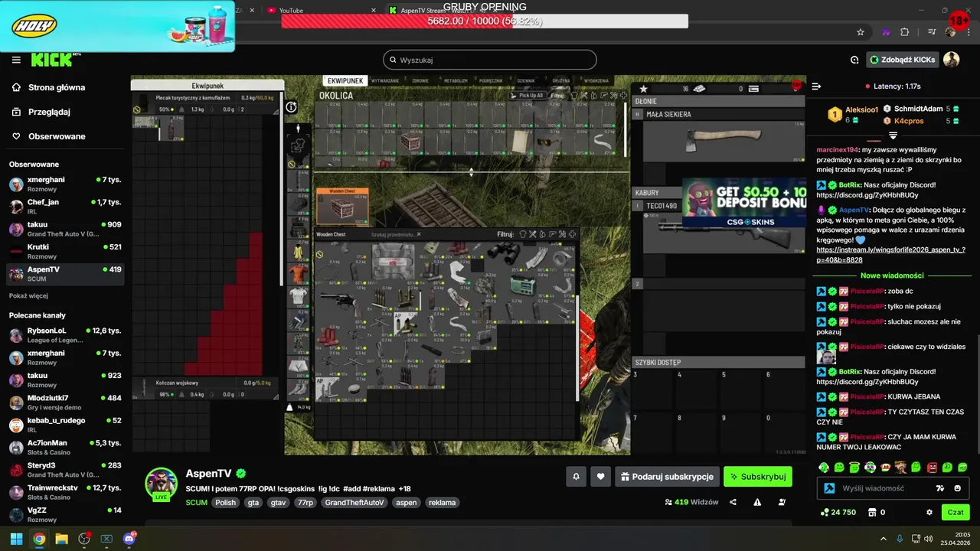Open chat settings gear

point(929,512)
